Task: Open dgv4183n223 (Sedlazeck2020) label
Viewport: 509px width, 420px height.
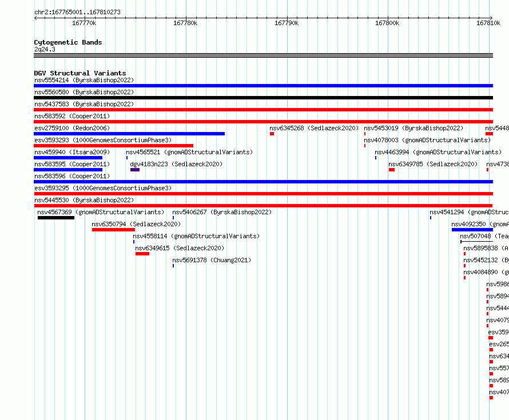Action: 176,164
